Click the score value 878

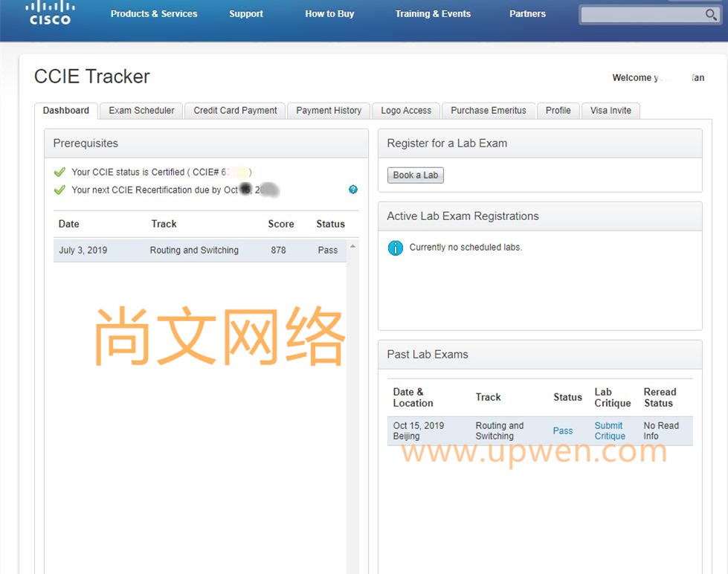tap(279, 251)
